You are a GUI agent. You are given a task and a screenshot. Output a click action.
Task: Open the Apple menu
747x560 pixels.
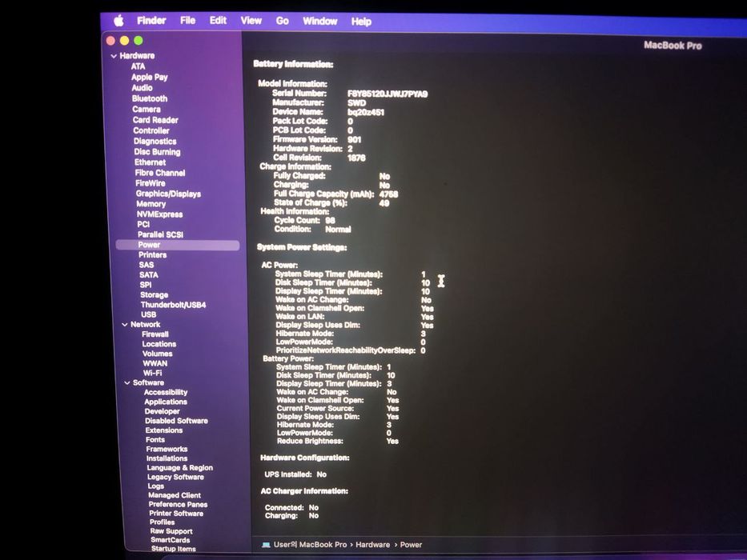pos(119,21)
